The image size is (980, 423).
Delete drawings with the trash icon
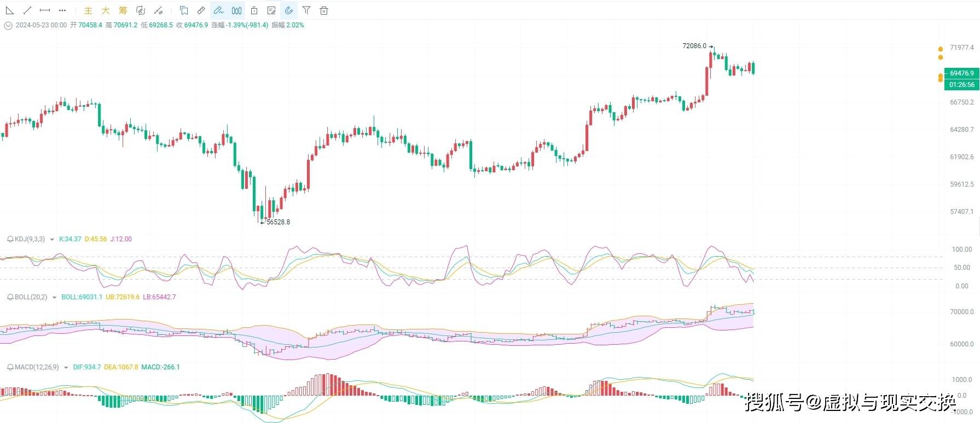(324, 10)
